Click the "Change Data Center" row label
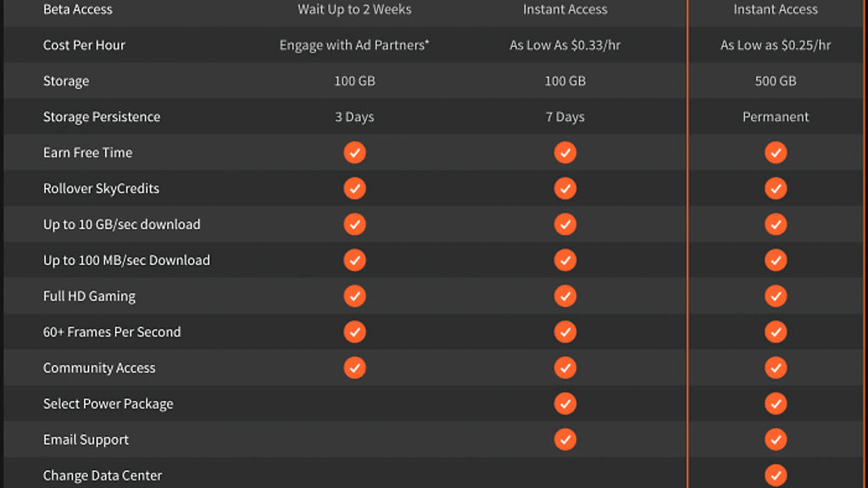The image size is (868, 488). click(x=103, y=475)
